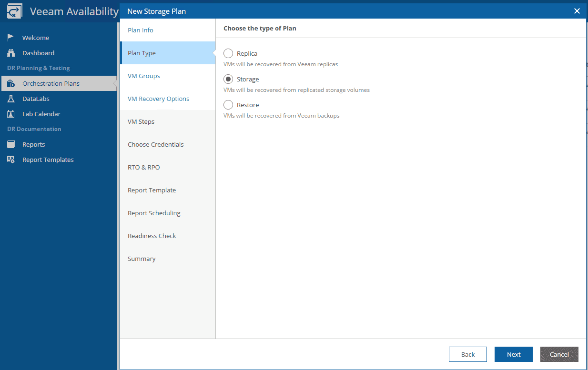Screen dimensions: 588x370
Task: Select the Storage plan type radio button
Action: point(228,79)
